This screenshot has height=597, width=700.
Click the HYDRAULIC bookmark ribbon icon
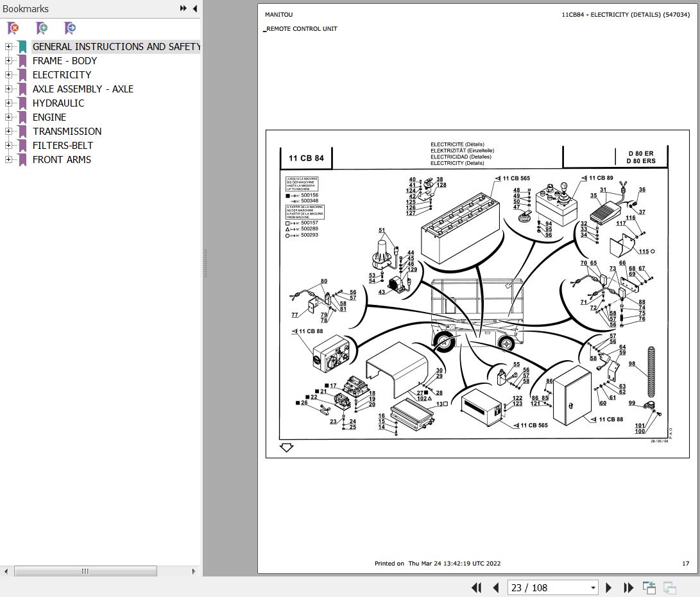click(22, 103)
